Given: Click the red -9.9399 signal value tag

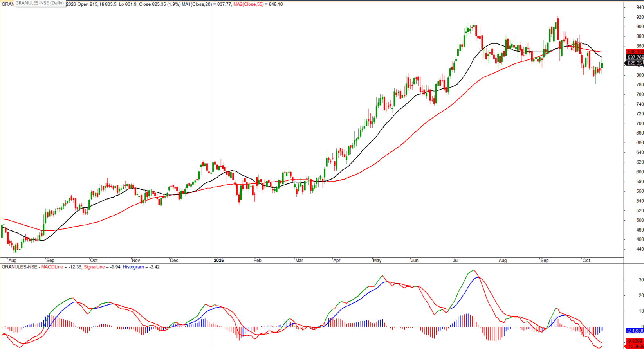Looking at the screenshot, I should tap(635, 341).
